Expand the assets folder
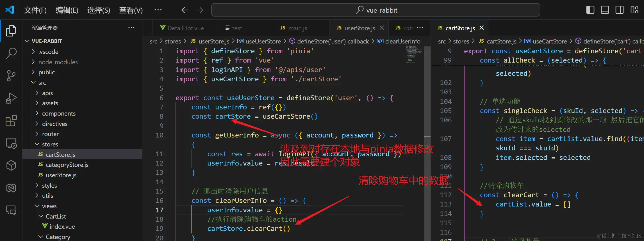This screenshot has width=644, height=241. coord(82,103)
